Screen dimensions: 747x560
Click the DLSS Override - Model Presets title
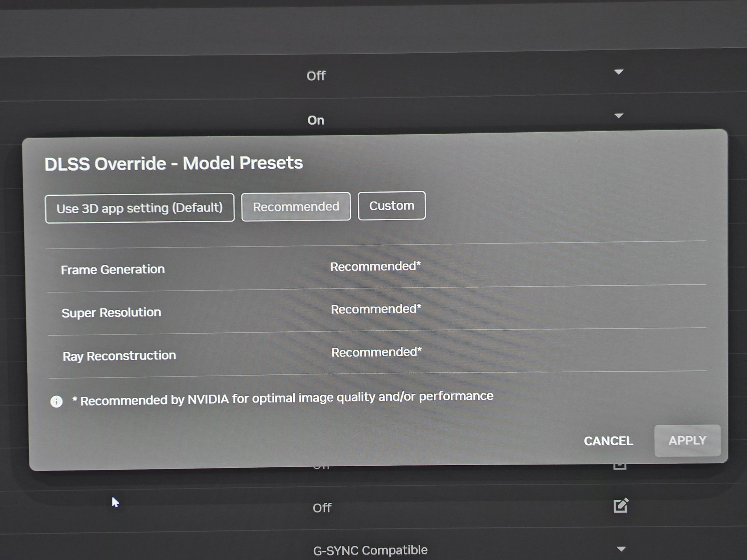pos(174,163)
